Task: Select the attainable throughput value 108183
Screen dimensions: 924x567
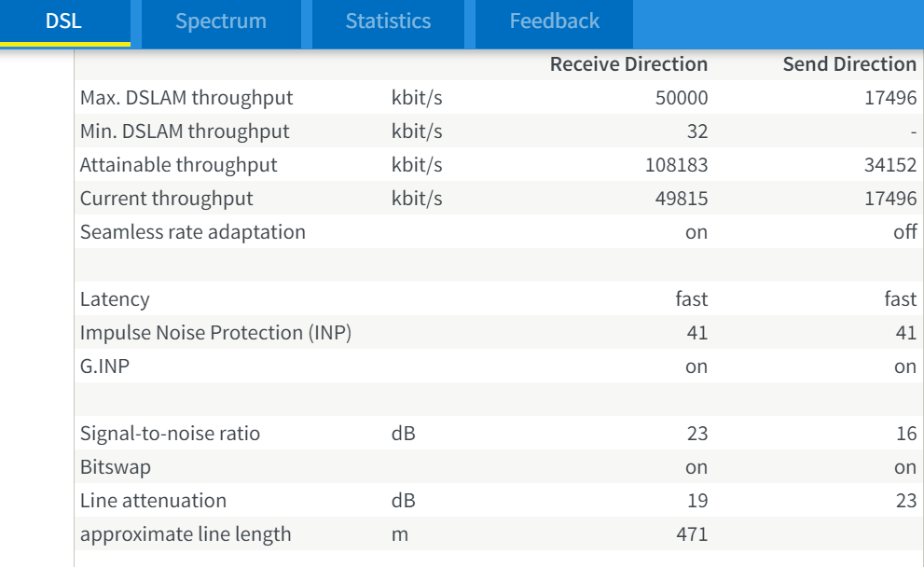Action: pos(676,165)
